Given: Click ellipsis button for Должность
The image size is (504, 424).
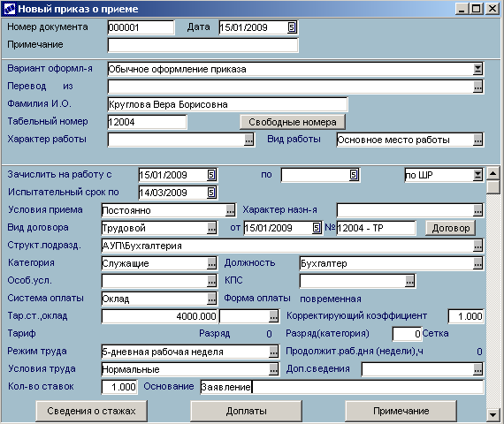Looking at the screenshot, I should pyautogui.click(x=478, y=263).
